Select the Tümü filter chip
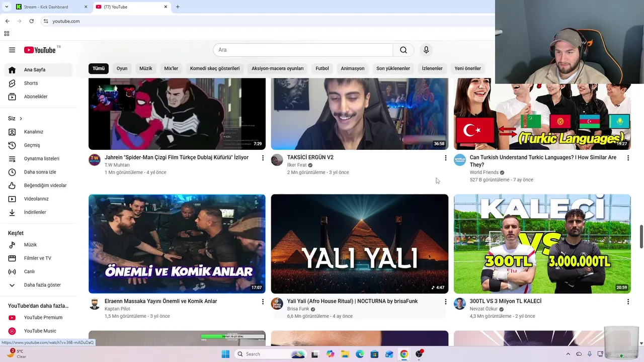This screenshot has width=644, height=362. 99,68
